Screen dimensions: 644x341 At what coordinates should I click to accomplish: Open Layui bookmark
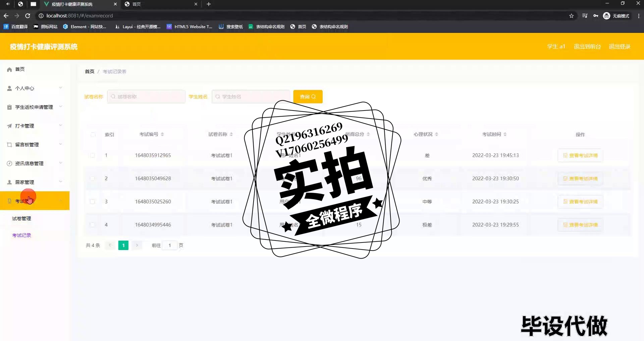(138, 26)
